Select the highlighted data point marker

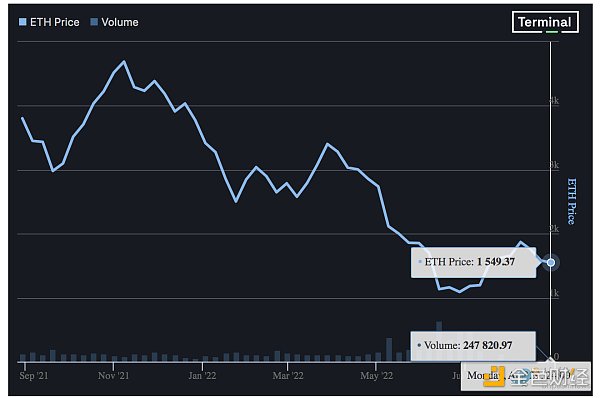551,263
